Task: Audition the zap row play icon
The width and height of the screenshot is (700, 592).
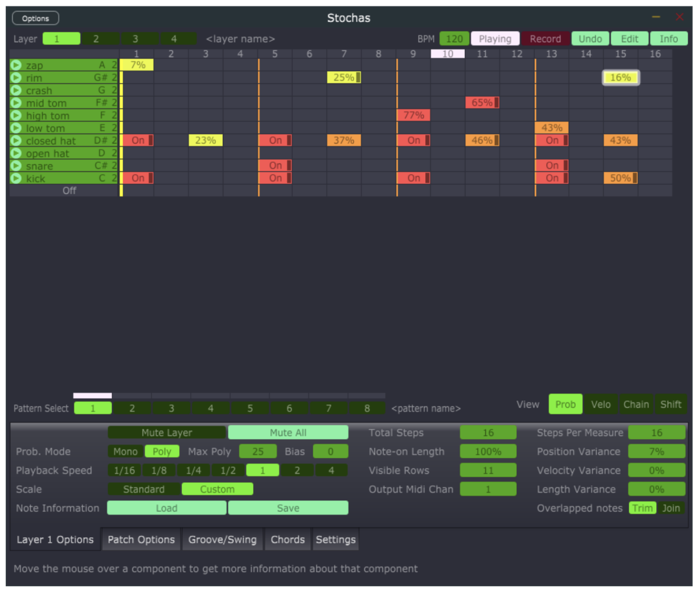Action: (16, 65)
